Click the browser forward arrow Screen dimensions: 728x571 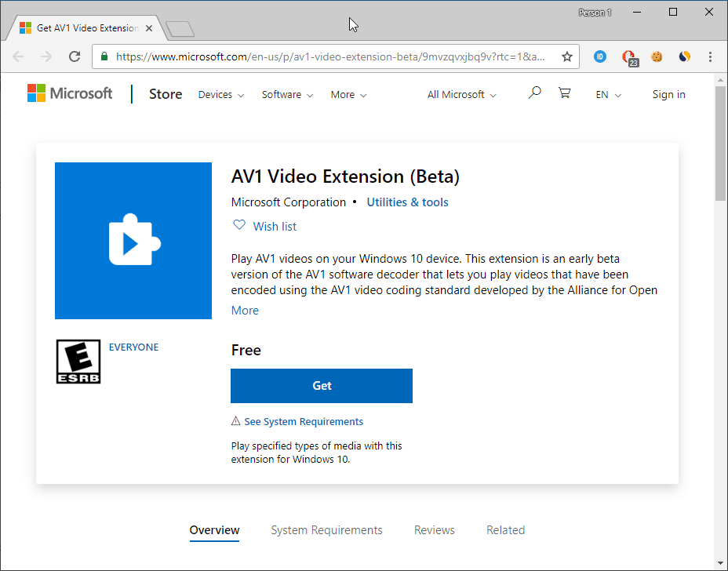(x=46, y=56)
